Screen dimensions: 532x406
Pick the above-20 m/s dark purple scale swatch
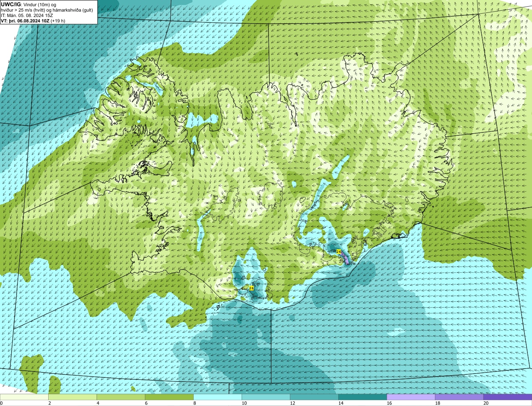(508, 397)
